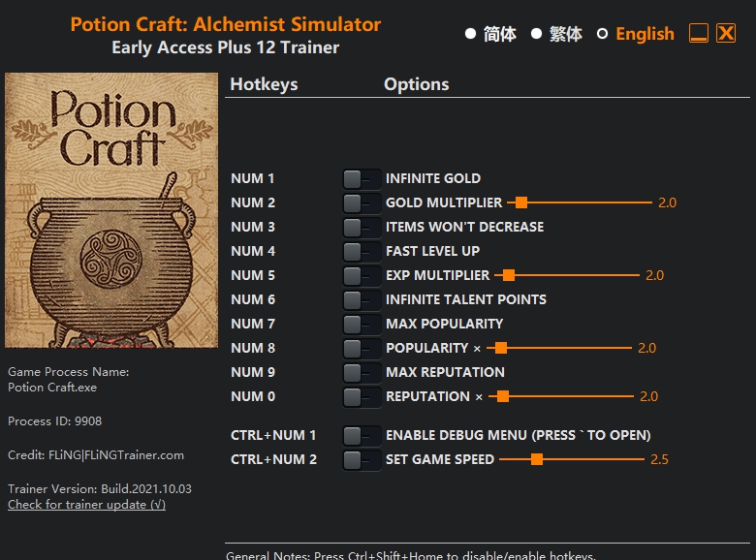Click the NUM 2 hotkey label
Viewport: 756px width, 560px height.
(253, 202)
